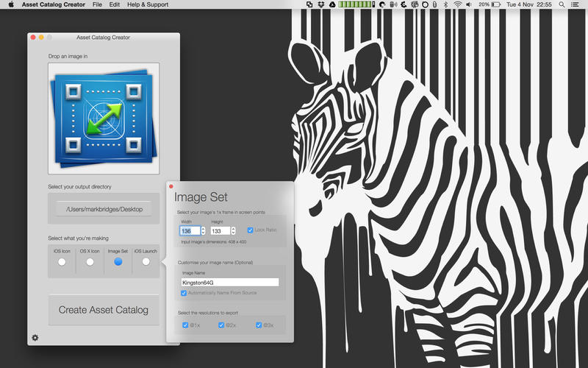The width and height of the screenshot is (588, 368).
Task: Open the File menu
Action: [x=97, y=4]
